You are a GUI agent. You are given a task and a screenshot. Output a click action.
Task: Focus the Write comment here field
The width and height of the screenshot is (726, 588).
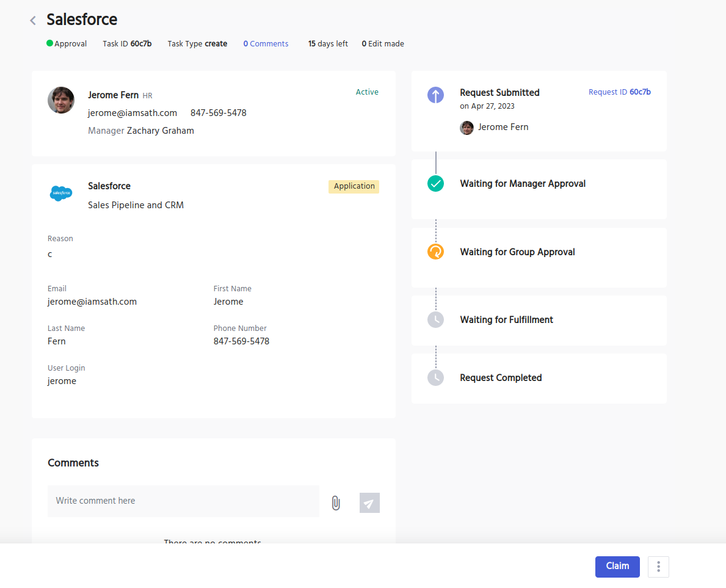click(x=183, y=501)
